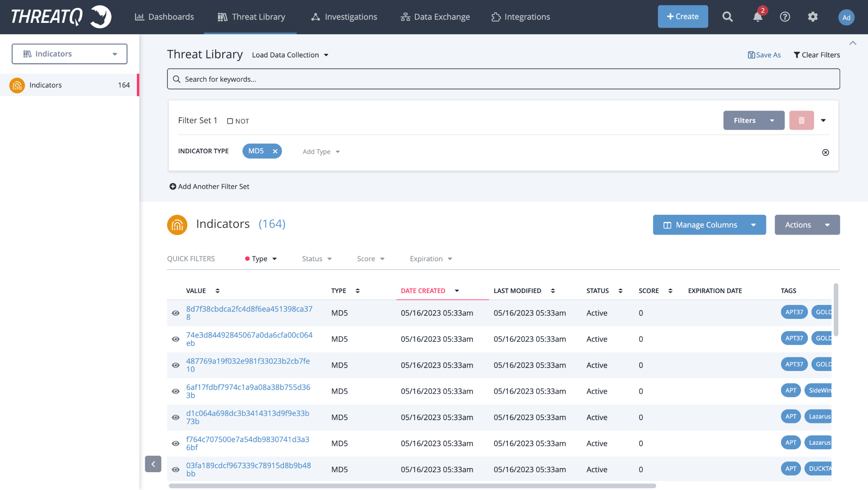Click Clear Filters

[x=817, y=55]
